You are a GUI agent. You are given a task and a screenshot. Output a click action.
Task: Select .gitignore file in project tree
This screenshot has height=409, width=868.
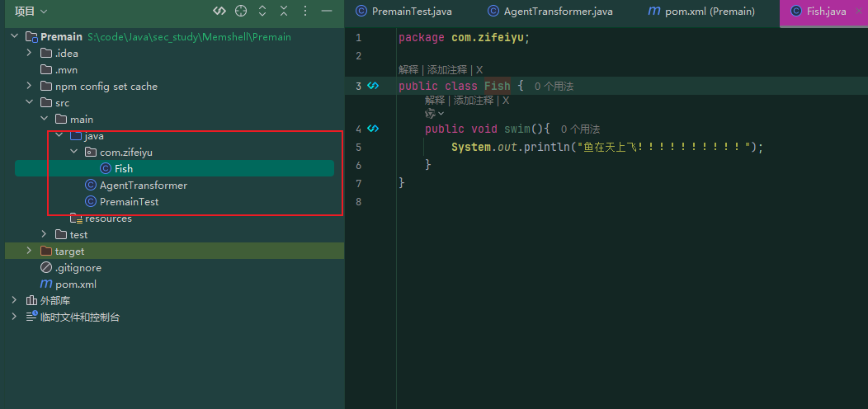(78, 267)
